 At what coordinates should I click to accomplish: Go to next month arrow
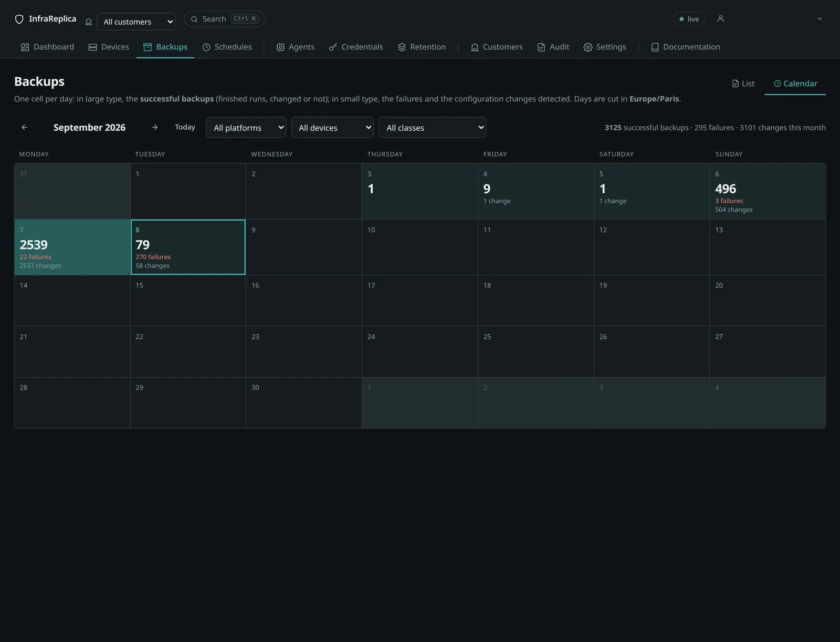(154, 127)
